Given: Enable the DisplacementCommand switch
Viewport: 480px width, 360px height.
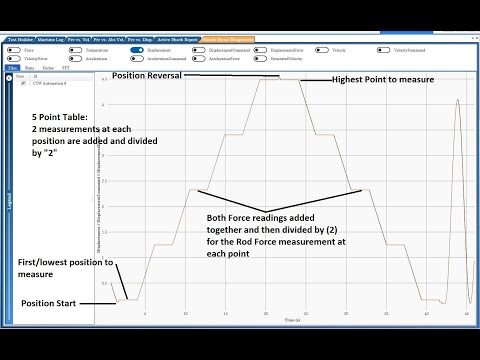Looking at the screenshot, I should coord(199,50).
